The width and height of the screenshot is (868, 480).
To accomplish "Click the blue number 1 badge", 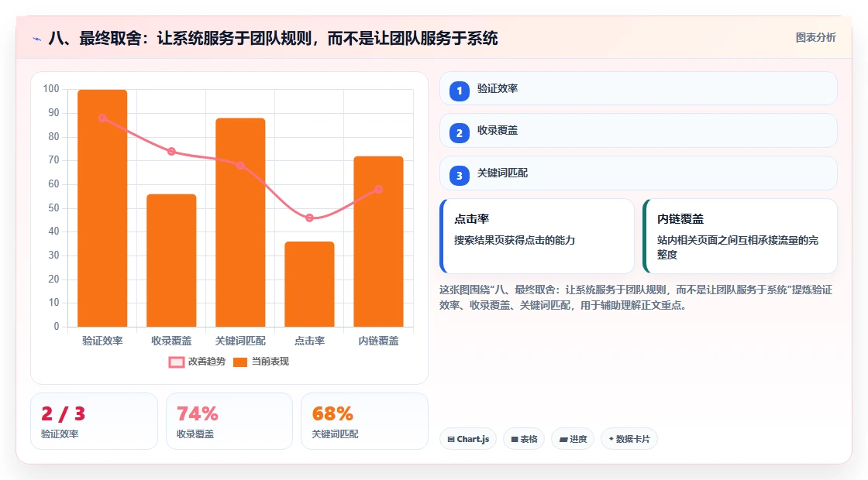I will click(x=460, y=91).
